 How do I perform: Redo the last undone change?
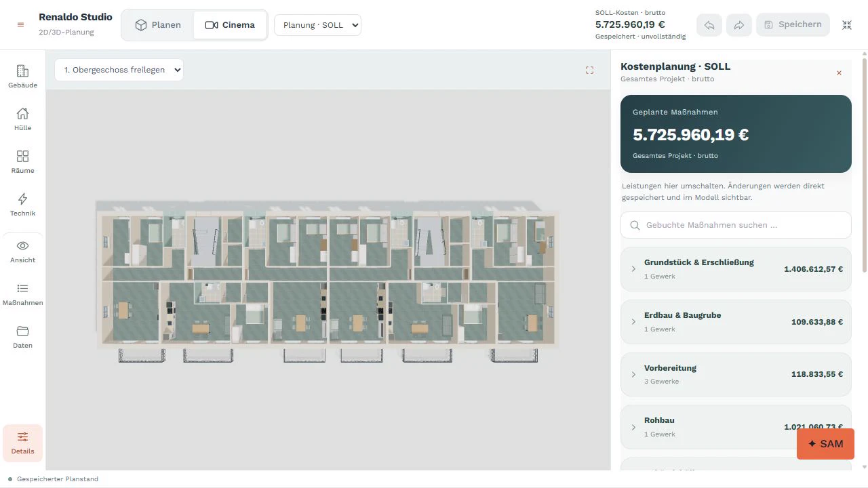coord(739,25)
